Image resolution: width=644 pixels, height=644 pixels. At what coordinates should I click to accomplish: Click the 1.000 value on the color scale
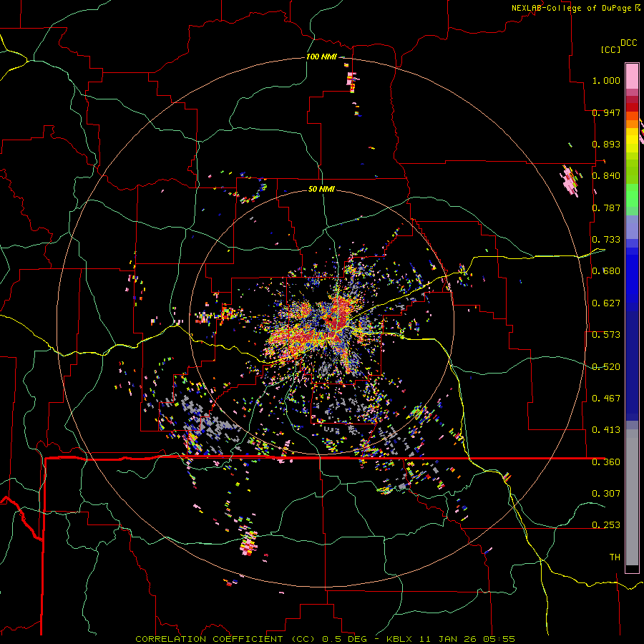click(x=606, y=80)
